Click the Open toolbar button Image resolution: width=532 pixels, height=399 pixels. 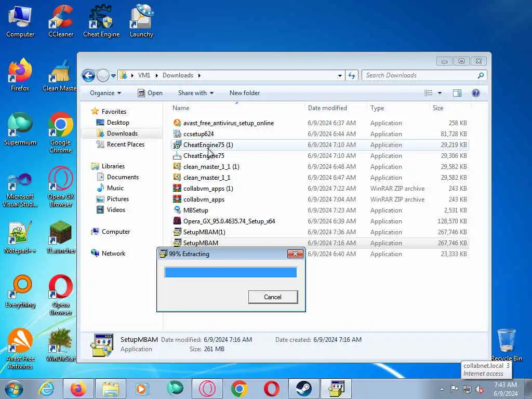(x=150, y=93)
